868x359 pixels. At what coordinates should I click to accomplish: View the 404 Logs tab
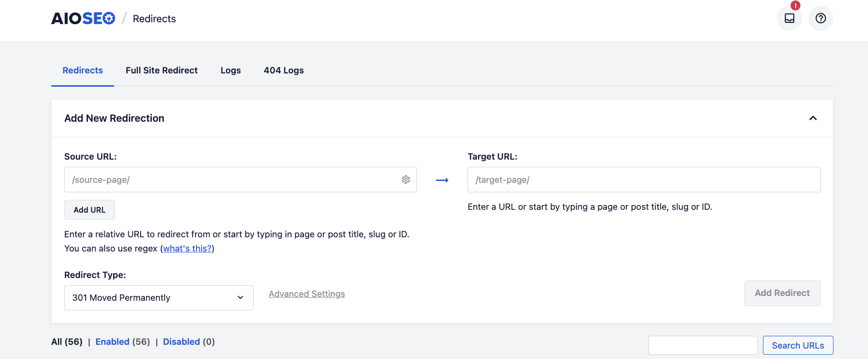click(283, 71)
